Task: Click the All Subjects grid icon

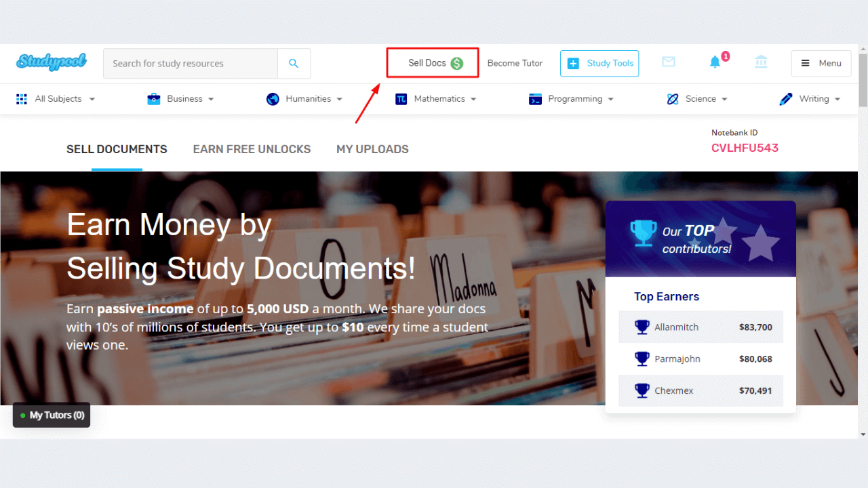Action: tap(22, 99)
